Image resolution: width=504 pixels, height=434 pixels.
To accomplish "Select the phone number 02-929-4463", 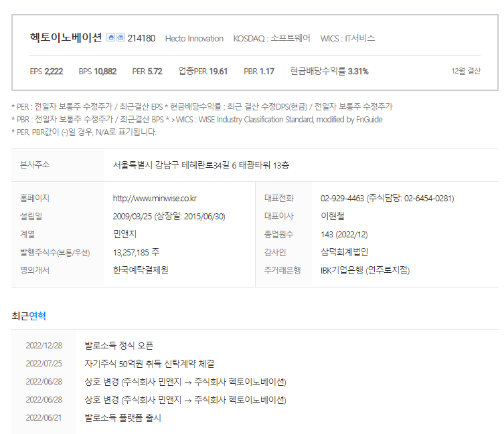I will (342, 198).
